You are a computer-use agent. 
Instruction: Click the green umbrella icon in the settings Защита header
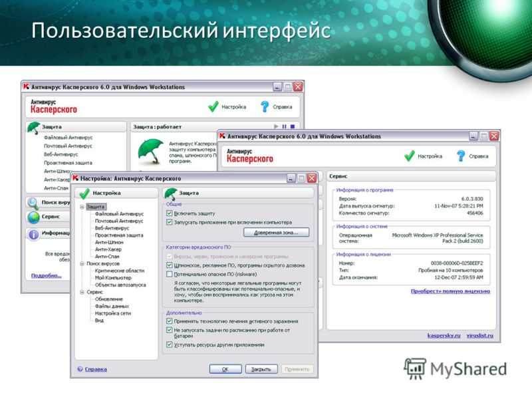click(x=171, y=194)
